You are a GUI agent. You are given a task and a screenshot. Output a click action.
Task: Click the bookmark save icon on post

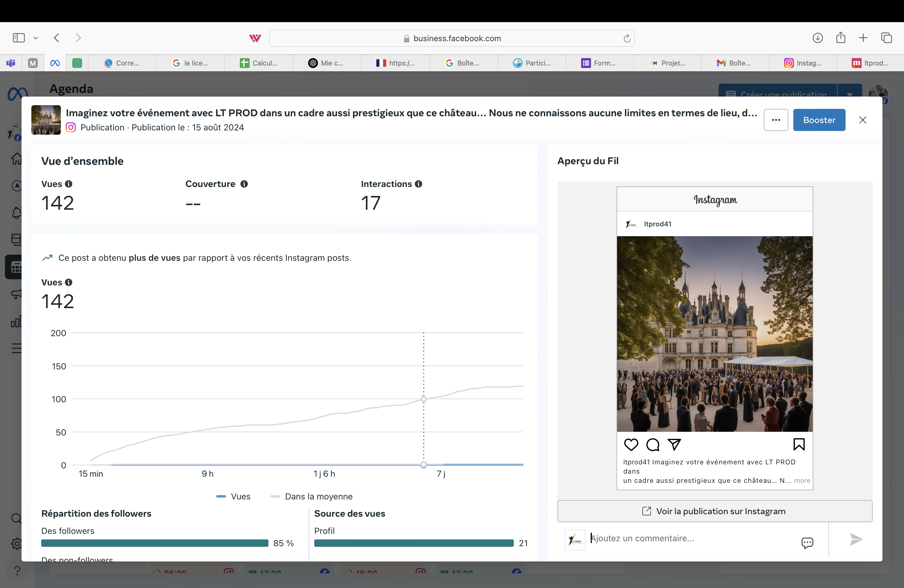point(799,444)
